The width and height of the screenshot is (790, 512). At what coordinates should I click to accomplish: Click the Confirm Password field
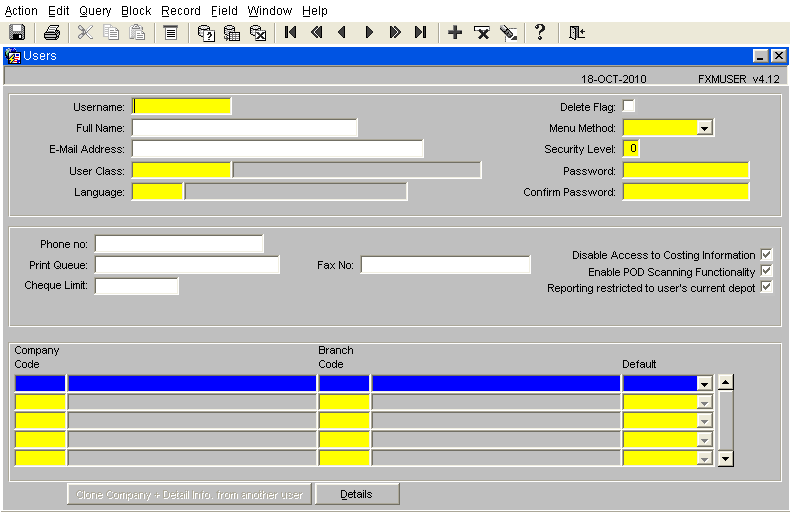(x=686, y=192)
